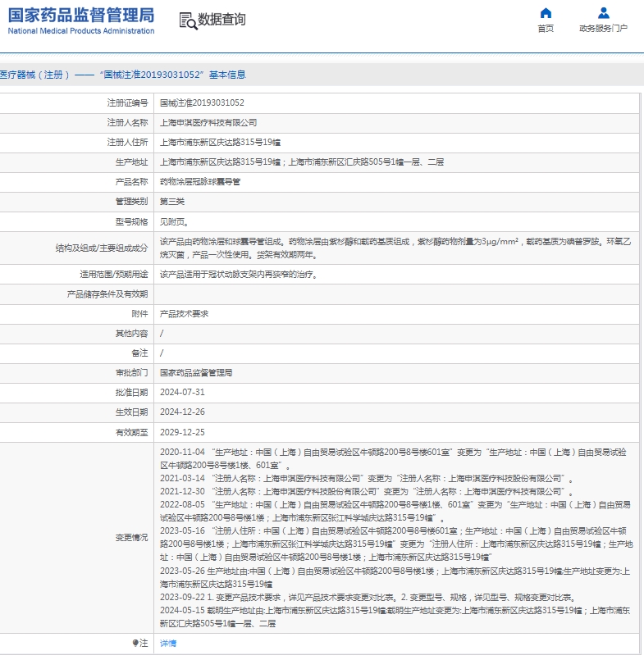Click the 2021-03-14 change record entry
Image resolution: width=644 pixels, height=660 pixels.
pyautogui.click(x=367, y=479)
